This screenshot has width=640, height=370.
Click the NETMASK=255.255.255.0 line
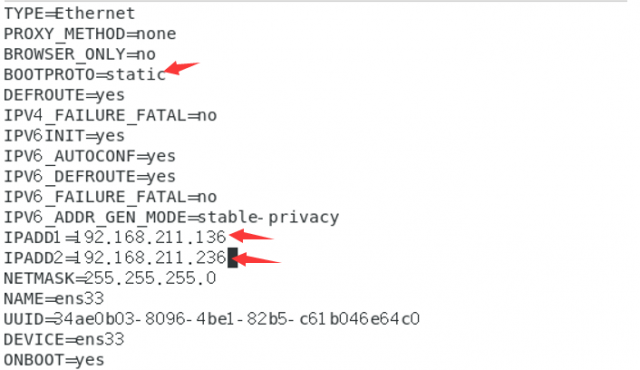coord(110,279)
